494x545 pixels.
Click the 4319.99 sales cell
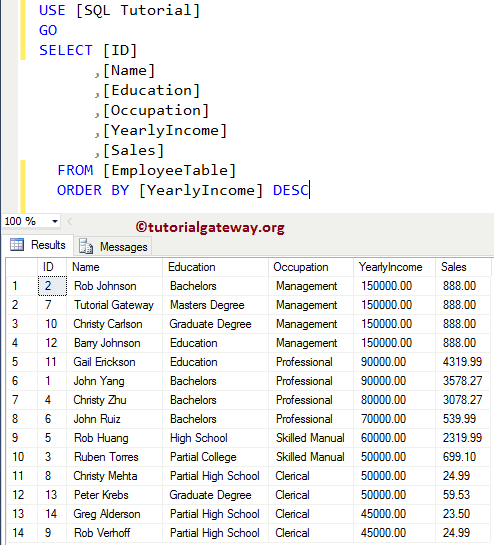click(x=463, y=362)
